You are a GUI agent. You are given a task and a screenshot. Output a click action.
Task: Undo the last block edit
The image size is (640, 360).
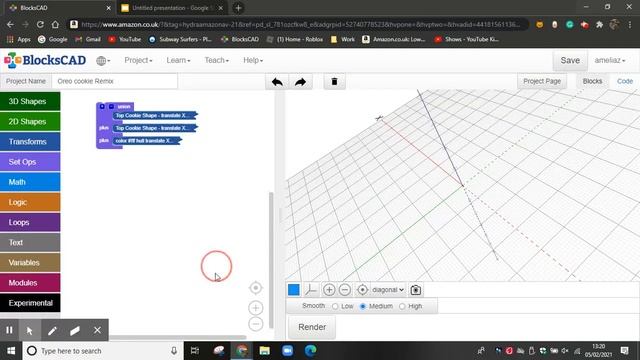click(x=277, y=82)
